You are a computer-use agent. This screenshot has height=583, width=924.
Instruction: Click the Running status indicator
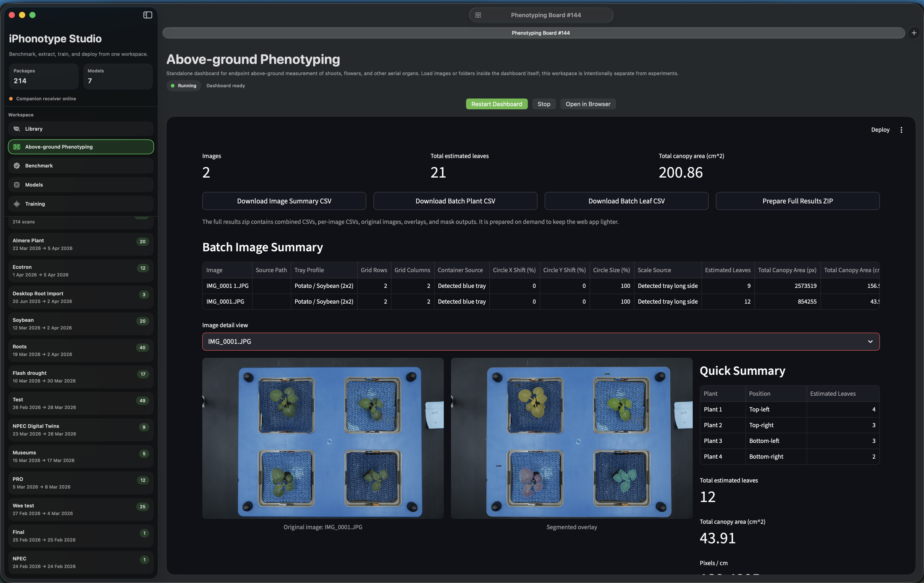point(184,85)
